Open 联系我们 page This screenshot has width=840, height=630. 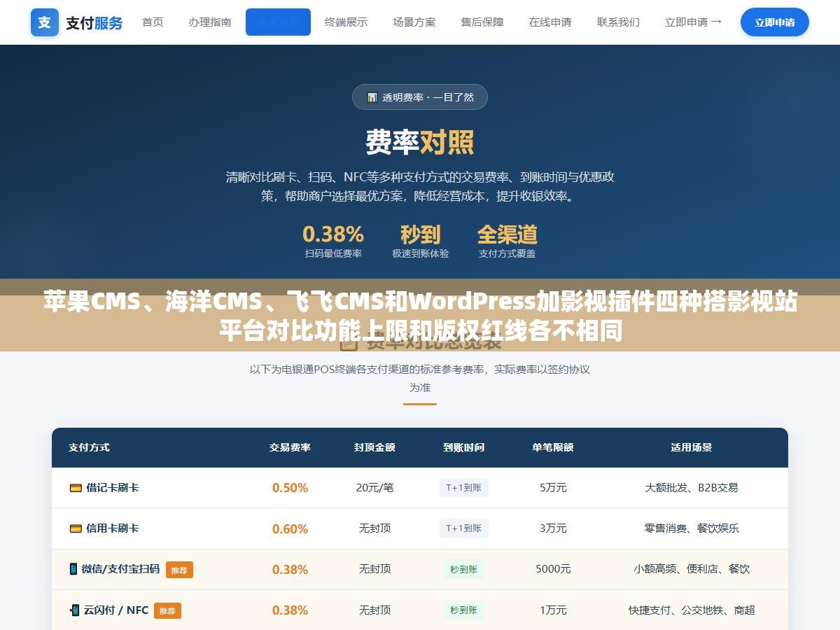click(x=618, y=22)
